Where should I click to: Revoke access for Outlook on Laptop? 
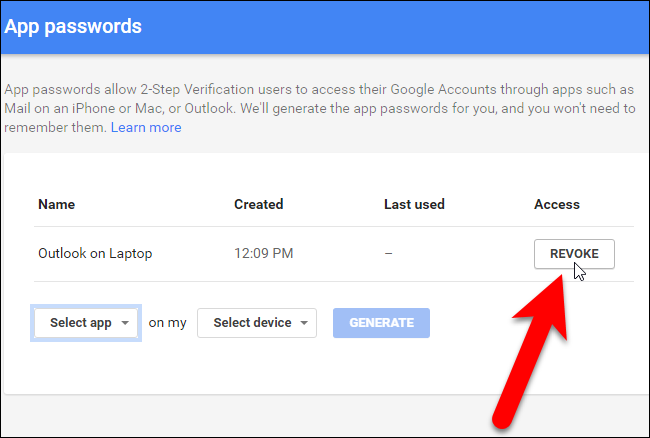(x=574, y=254)
